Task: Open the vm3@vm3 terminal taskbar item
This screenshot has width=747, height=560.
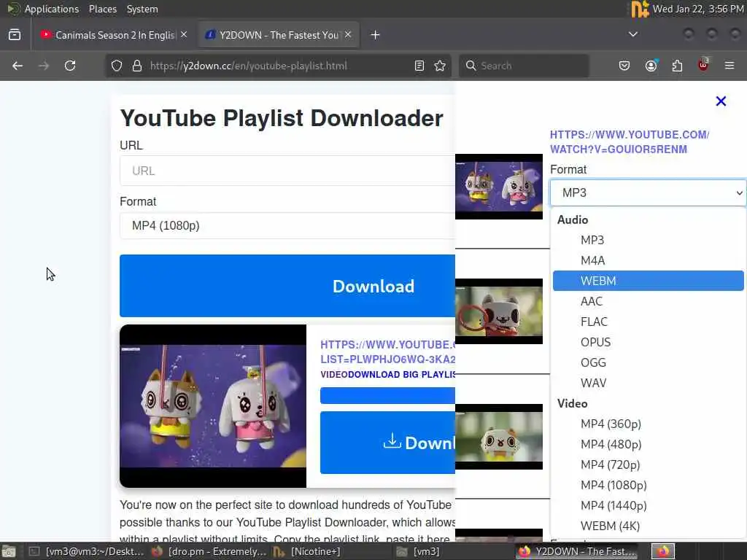Action: pyautogui.click(x=87, y=551)
